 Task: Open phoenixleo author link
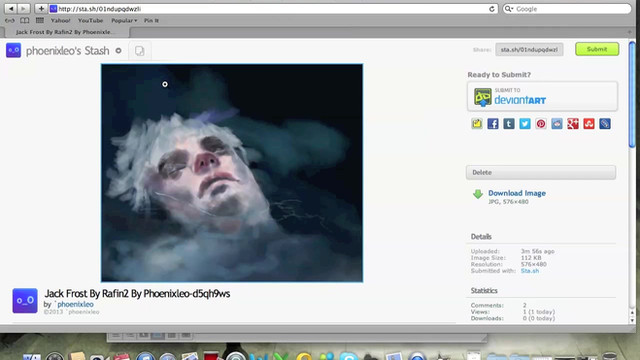pos(75,304)
